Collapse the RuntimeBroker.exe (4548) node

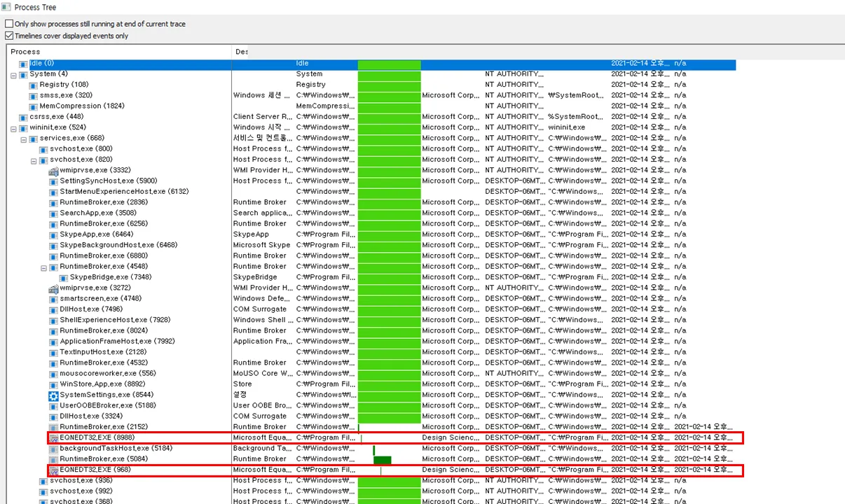tap(43, 267)
